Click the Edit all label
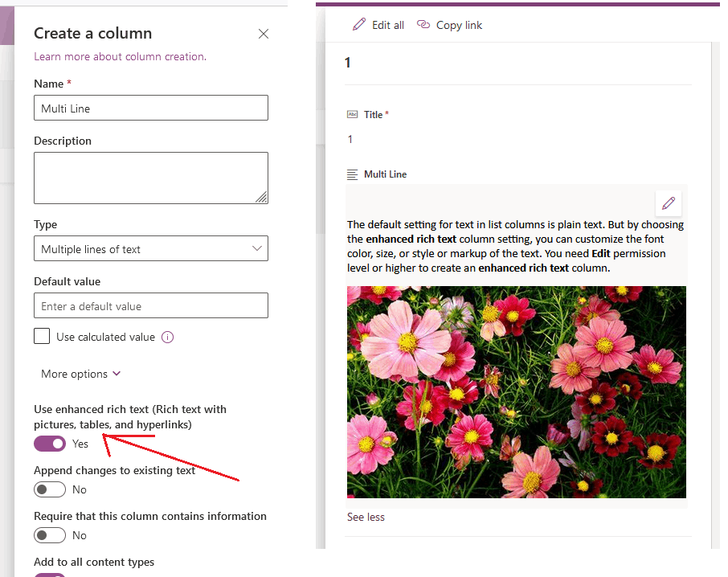The height and width of the screenshot is (577, 728). coord(388,25)
